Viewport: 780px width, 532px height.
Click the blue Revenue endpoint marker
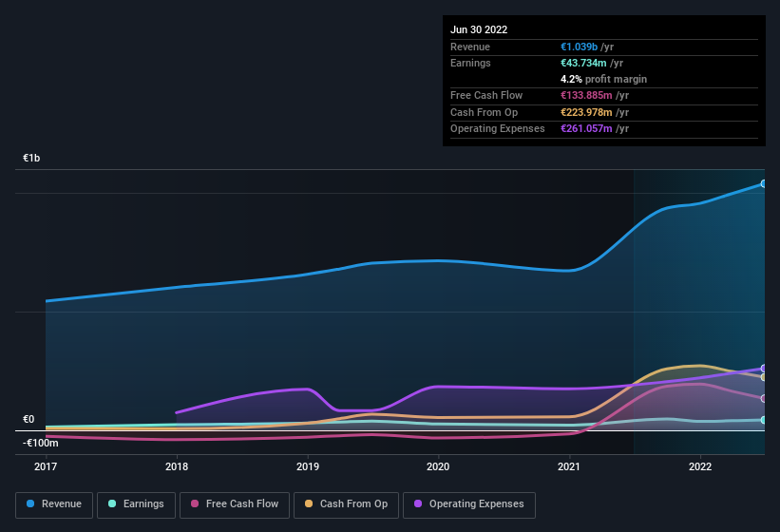click(763, 183)
